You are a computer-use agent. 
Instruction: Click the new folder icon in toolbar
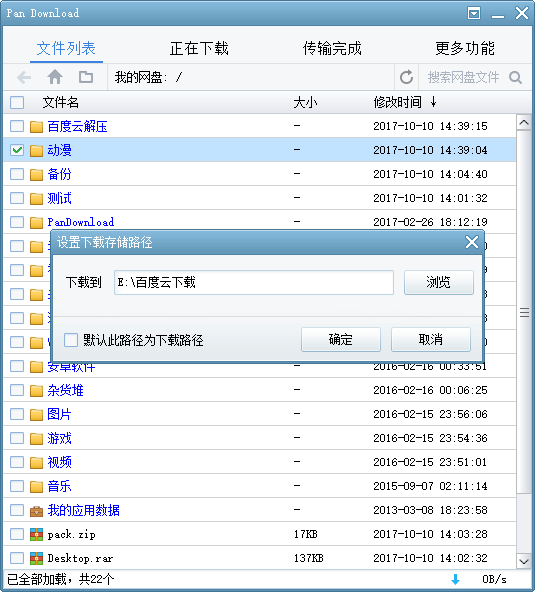pos(86,77)
